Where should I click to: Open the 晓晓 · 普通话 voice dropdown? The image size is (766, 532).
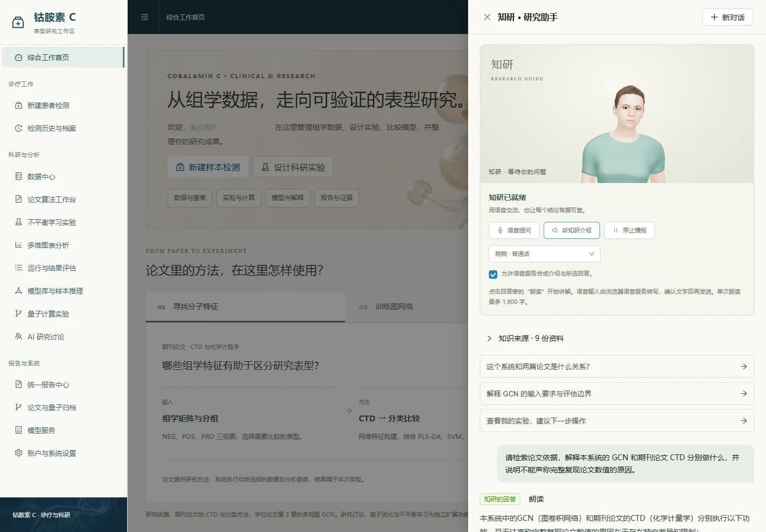pos(545,254)
